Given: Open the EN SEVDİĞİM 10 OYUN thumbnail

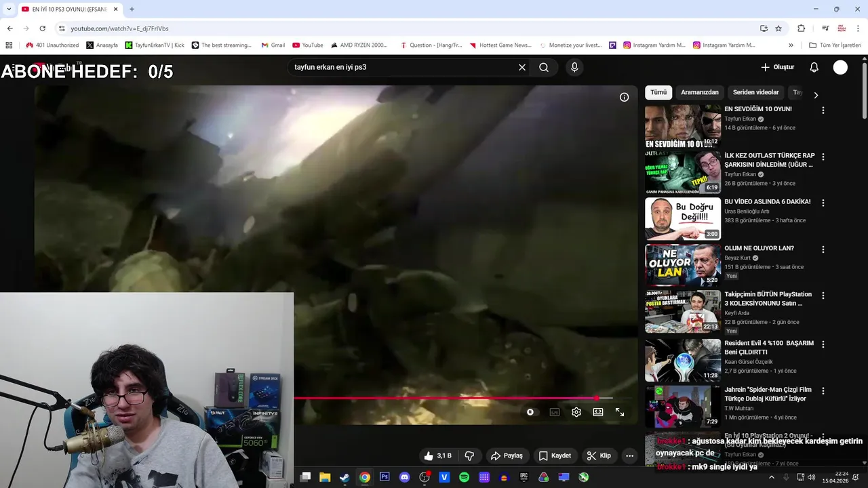Looking at the screenshot, I should (683, 126).
